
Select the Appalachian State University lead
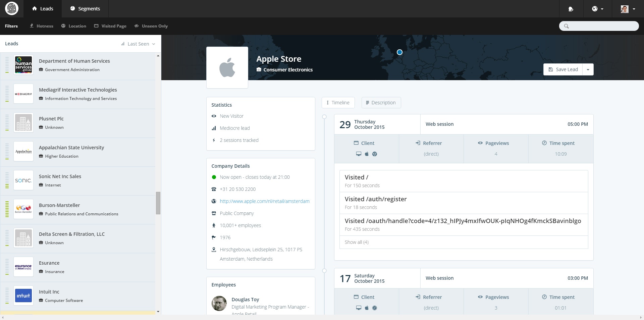coord(78,152)
